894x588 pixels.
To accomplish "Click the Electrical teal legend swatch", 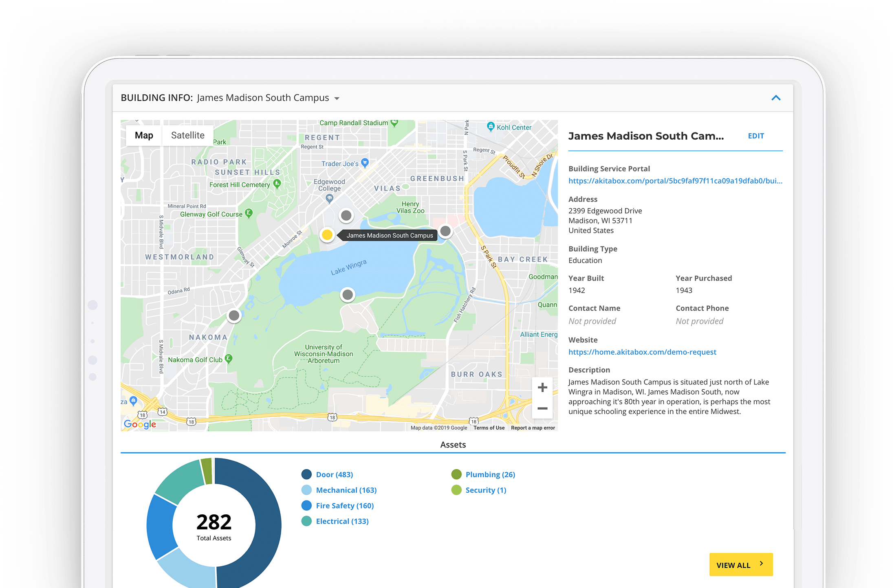I will (x=306, y=521).
